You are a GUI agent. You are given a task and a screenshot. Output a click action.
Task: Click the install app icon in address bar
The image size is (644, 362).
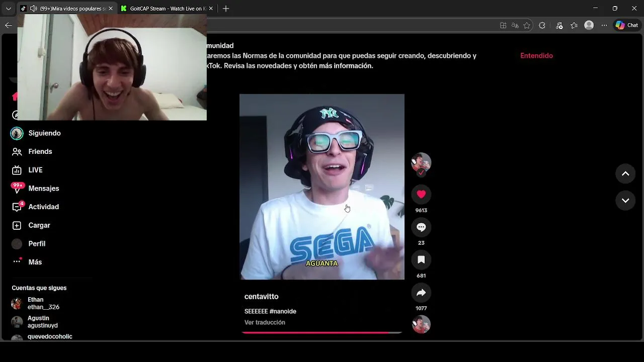pos(503,25)
